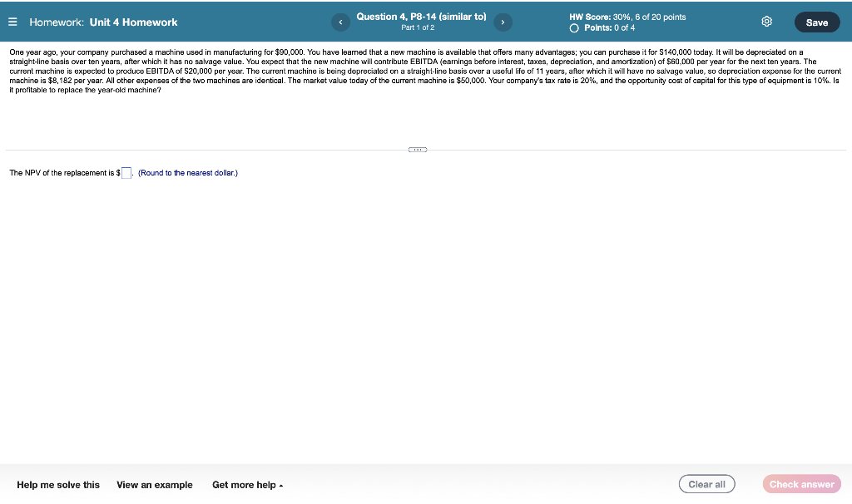Image resolution: width=852 pixels, height=504 pixels.
Task: Click the ellipsis divider handle
Action: tap(417, 149)
